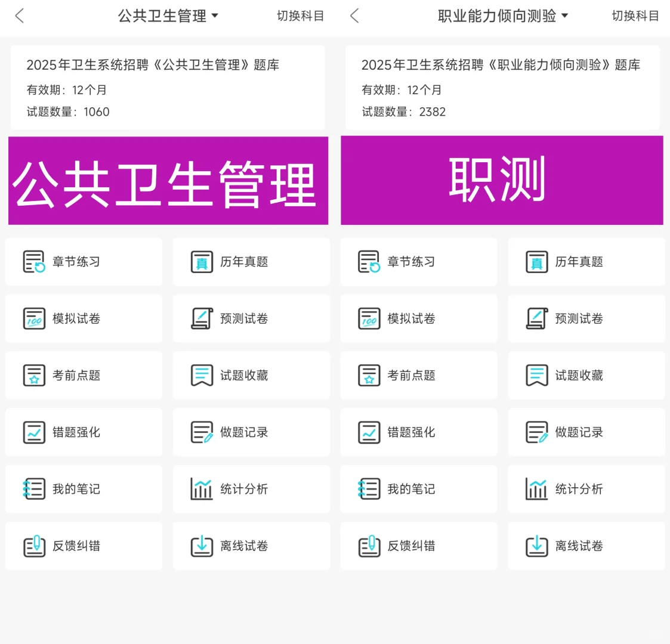The height and width of the screenshot is (644, 670).
Task: Click title 2025年卫生系统招聘《公共卫生管理》题库
Action: click(153, 65)
